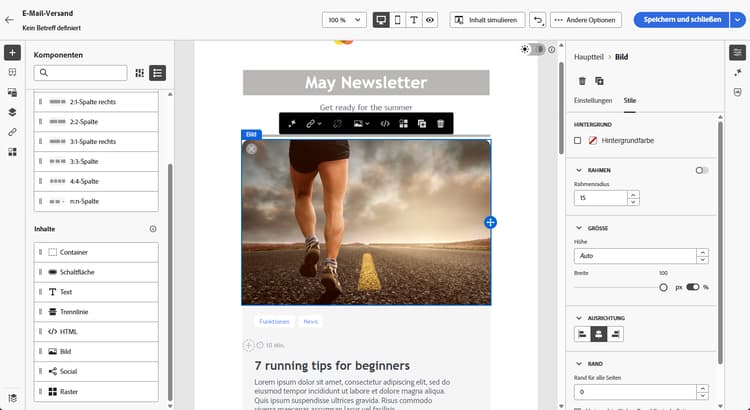Align image to the center
Image resolution: width=750 pixels, height=410 pixels.
[x=598, y=334]
